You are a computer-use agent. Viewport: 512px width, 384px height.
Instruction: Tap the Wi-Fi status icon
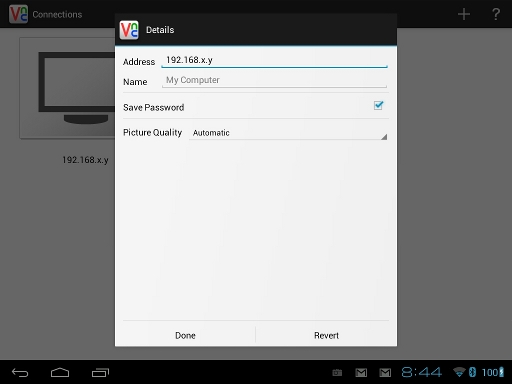tap(459, 372)
